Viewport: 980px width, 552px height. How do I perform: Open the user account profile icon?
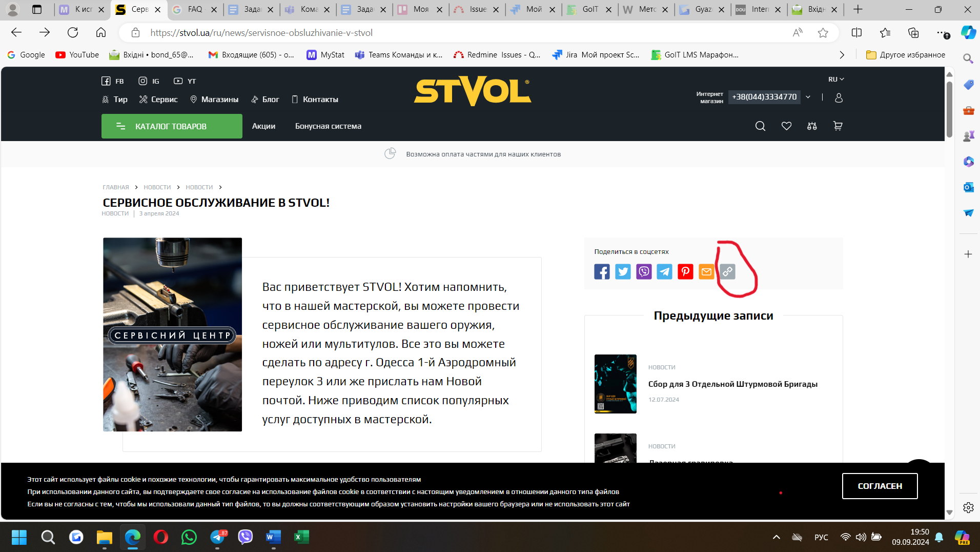tap(839, 97)
